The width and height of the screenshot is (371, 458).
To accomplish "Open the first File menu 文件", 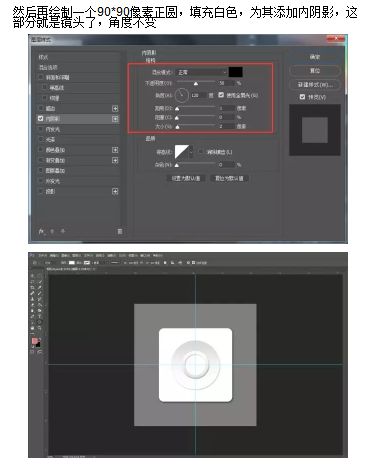I will click(x=42, y=255).
